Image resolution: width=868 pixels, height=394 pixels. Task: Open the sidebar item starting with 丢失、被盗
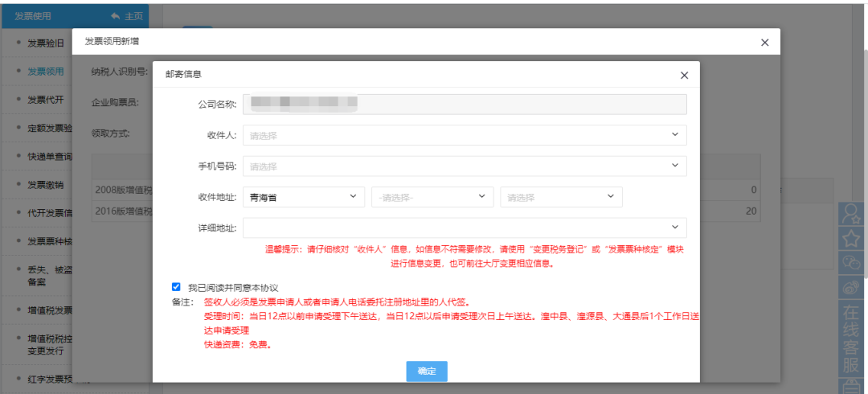(x=50, y=276)
